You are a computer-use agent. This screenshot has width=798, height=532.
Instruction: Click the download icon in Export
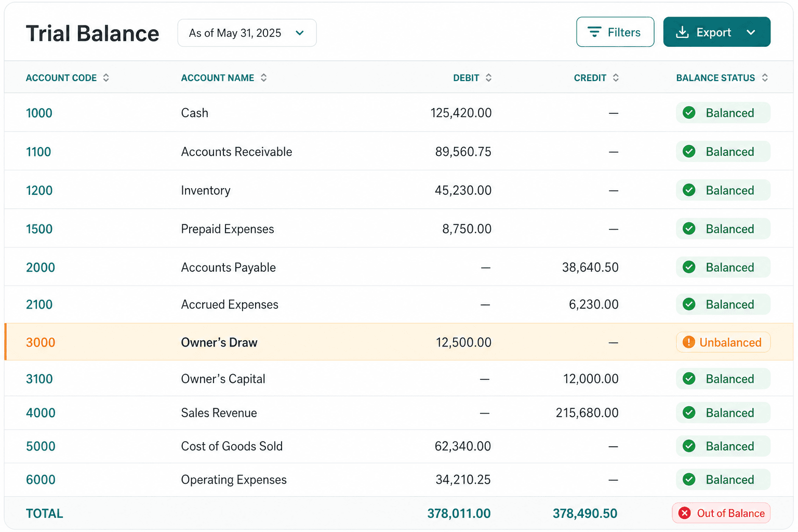[x=682, y=32]
